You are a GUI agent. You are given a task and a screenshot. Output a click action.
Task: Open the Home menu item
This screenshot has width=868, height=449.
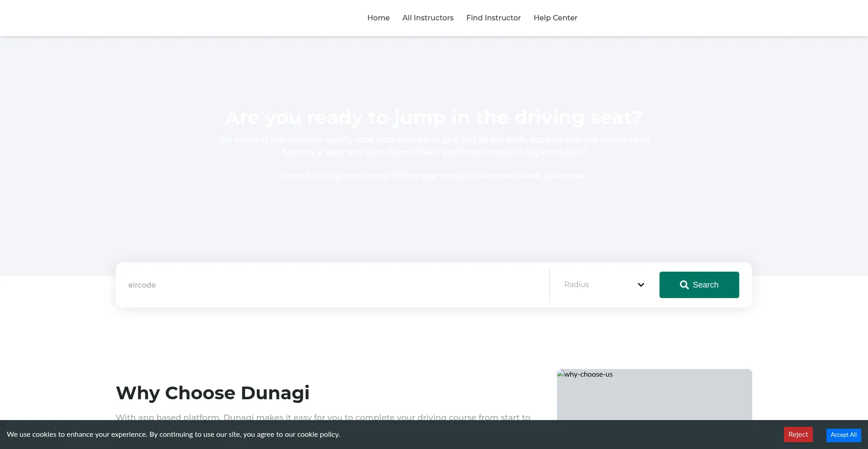click(x=378, y=18)
